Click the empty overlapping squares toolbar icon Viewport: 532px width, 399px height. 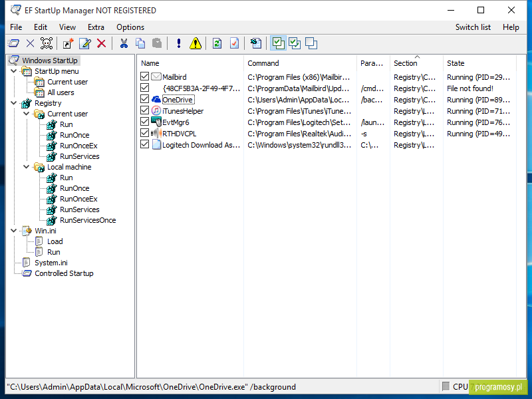pyautogui.click(x=311, y=43)
